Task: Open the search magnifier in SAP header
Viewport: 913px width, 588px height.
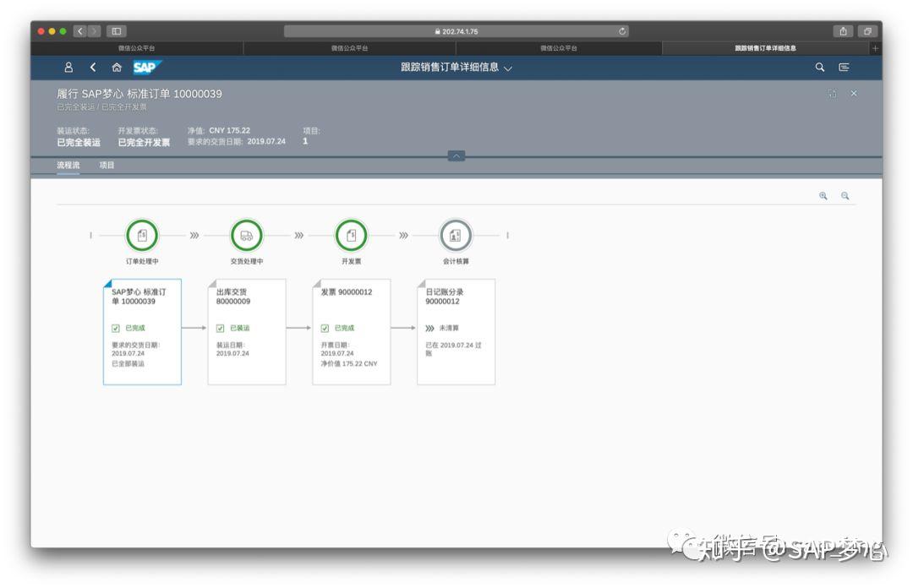Action: (x=819, y=68)
